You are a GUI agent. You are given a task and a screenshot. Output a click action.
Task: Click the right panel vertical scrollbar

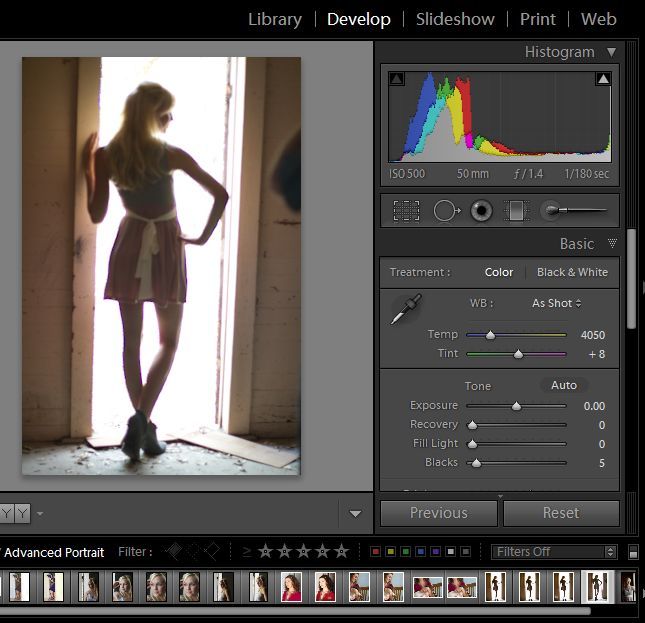632,280
